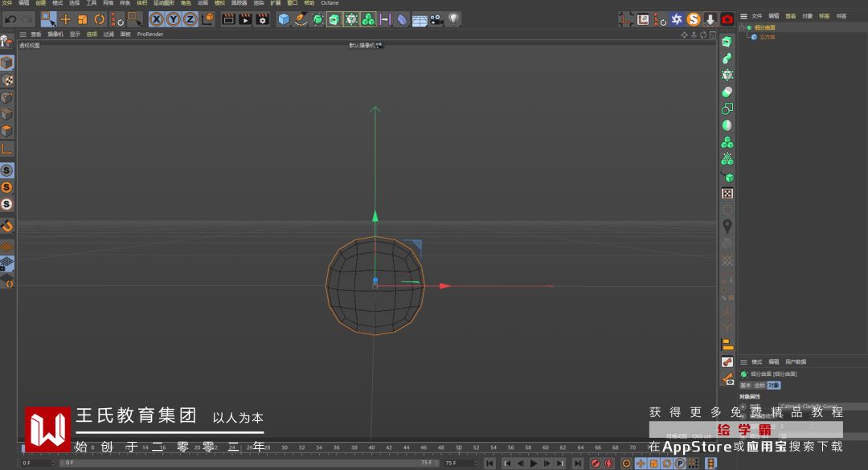The height and width of the screenshot is (470, 868).
Task: Click the Light bulb icon
Action: tap(453, 18)
